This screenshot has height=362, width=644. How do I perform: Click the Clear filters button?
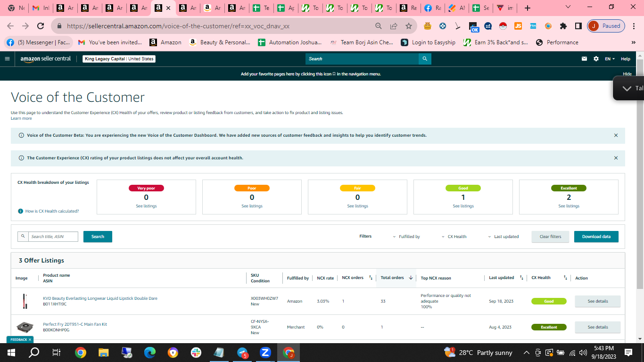tap(551, 237)
